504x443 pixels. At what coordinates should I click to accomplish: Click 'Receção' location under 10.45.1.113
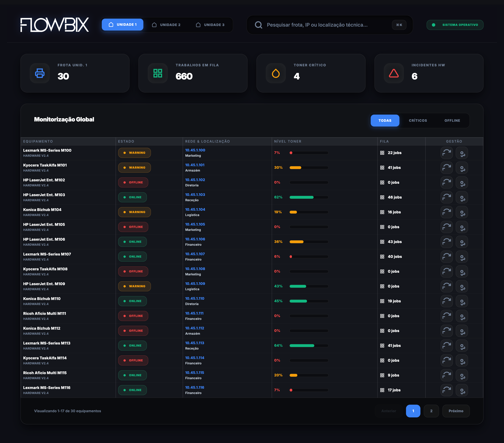[192, 348]
